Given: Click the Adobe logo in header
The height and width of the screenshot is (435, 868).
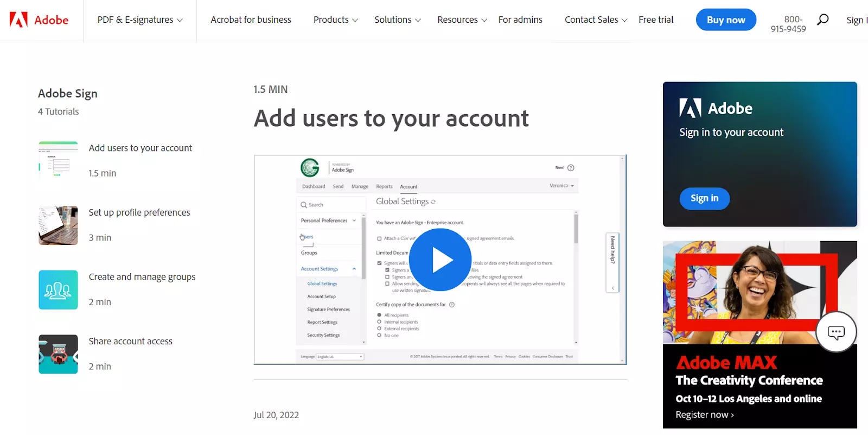Looking at the screenshot, I should [39, 20].
